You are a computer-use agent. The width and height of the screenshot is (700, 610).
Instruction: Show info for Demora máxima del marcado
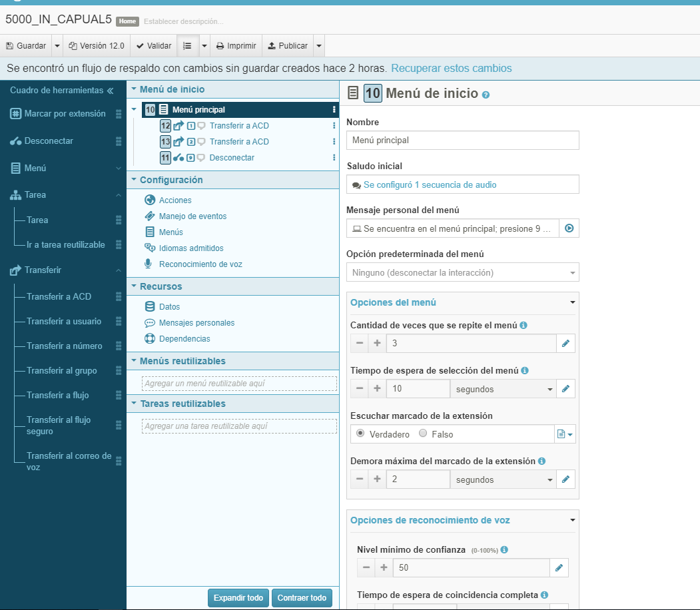(541, 461)
